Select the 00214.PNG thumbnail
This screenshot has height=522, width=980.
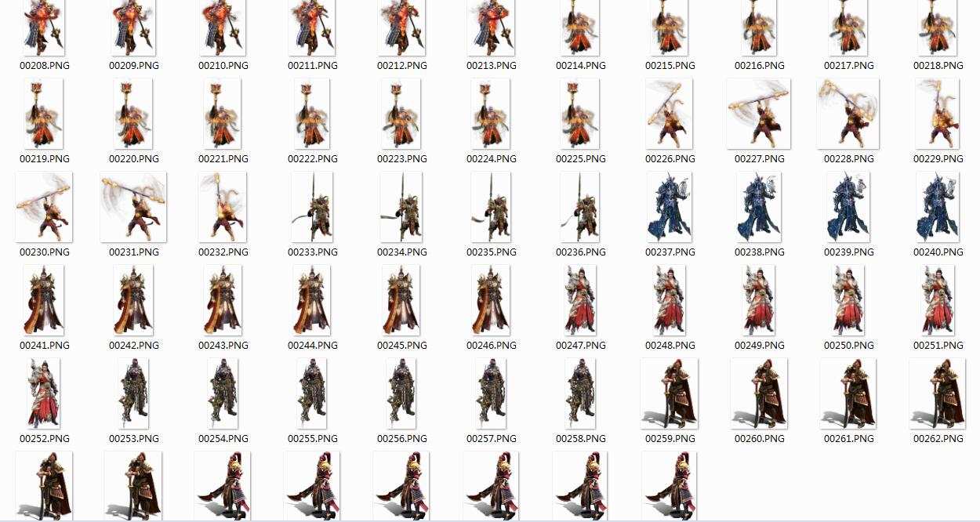coord(581,27)
